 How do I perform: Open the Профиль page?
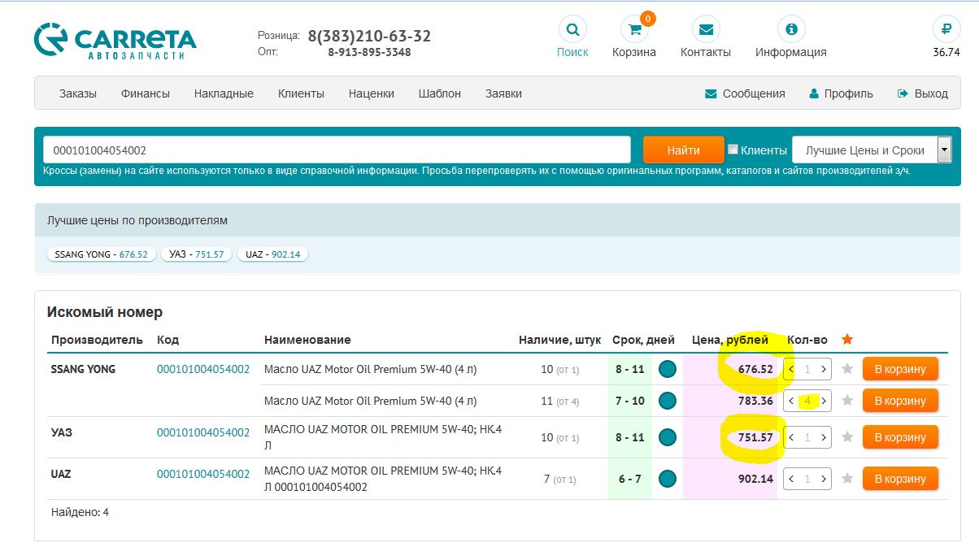pos(842,93)
